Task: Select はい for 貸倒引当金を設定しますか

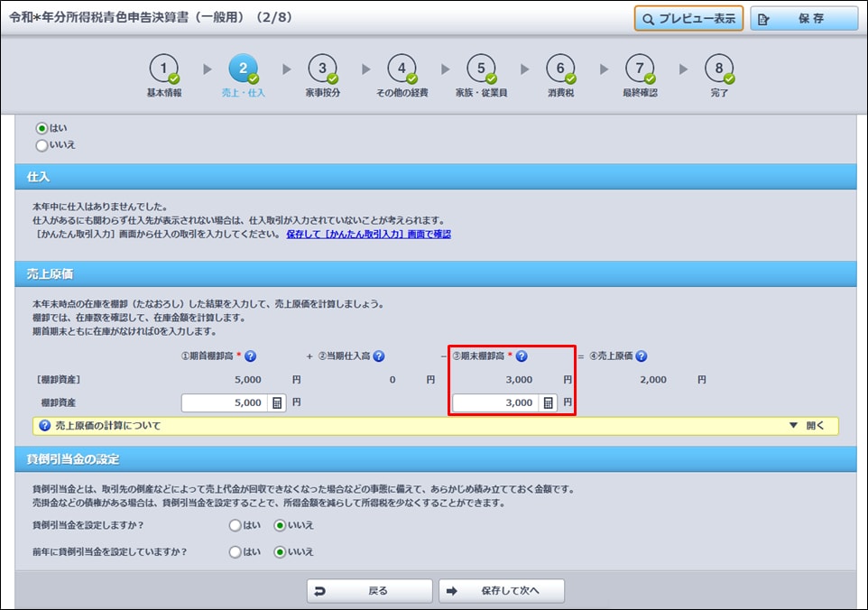Action: click(x=235, y=525)
